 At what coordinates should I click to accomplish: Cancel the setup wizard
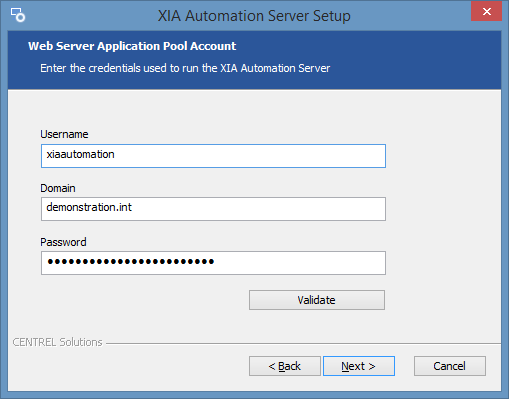(450, 366)
